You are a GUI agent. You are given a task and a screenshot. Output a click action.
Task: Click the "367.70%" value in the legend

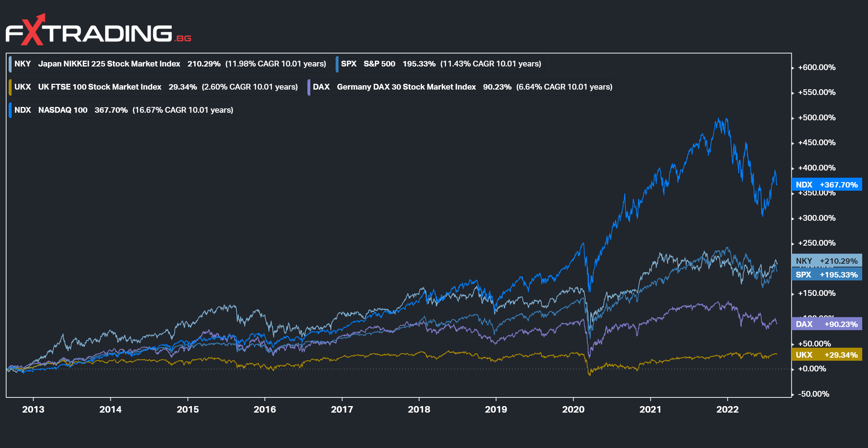pos(111,110)
